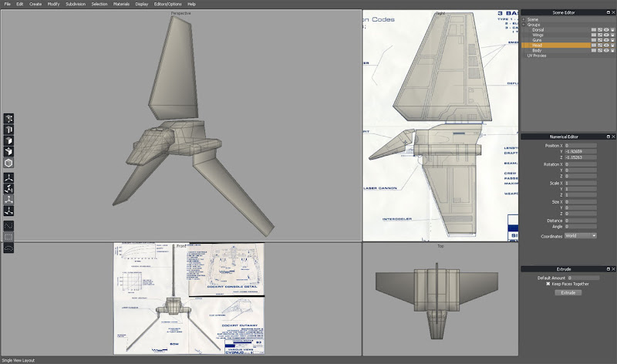Image resolution: width=617 pixels, height=364 pixels.
Task: Open the Materials menu
Action: (x=121, y=4)
